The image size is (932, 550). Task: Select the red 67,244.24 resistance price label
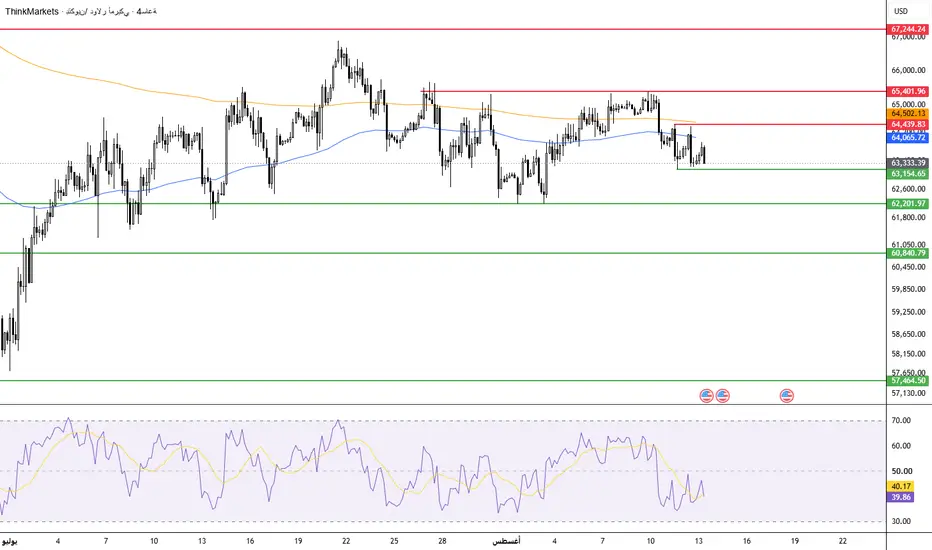909,29
